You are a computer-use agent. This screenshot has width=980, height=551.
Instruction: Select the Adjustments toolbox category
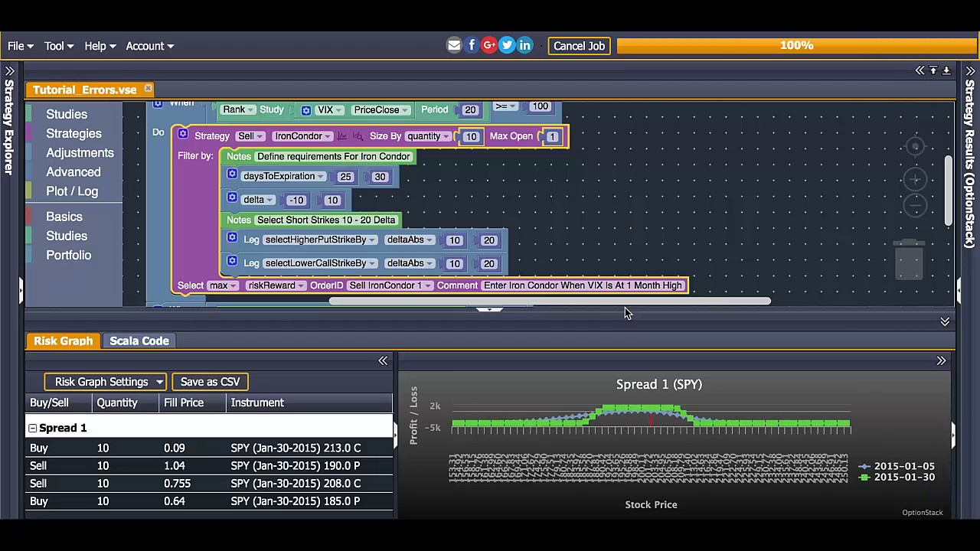[x=80, y=152]
